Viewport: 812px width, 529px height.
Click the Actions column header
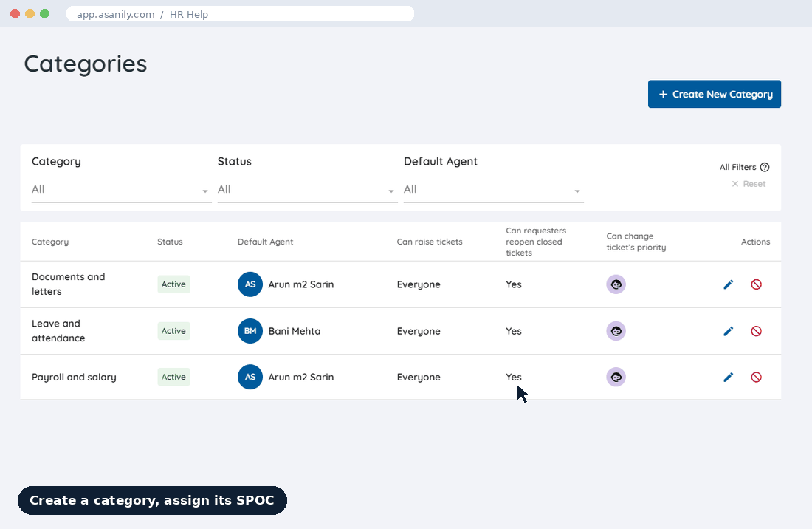pyautogui.click(x=756, y=242)
